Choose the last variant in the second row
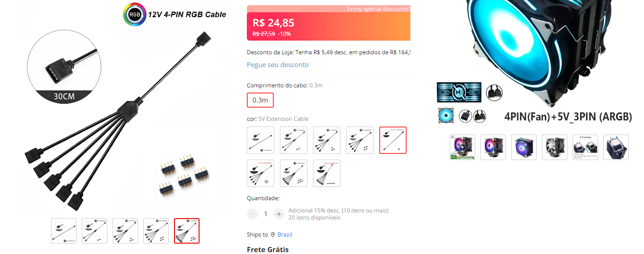The image size is (644, 254). click(327, 173)
